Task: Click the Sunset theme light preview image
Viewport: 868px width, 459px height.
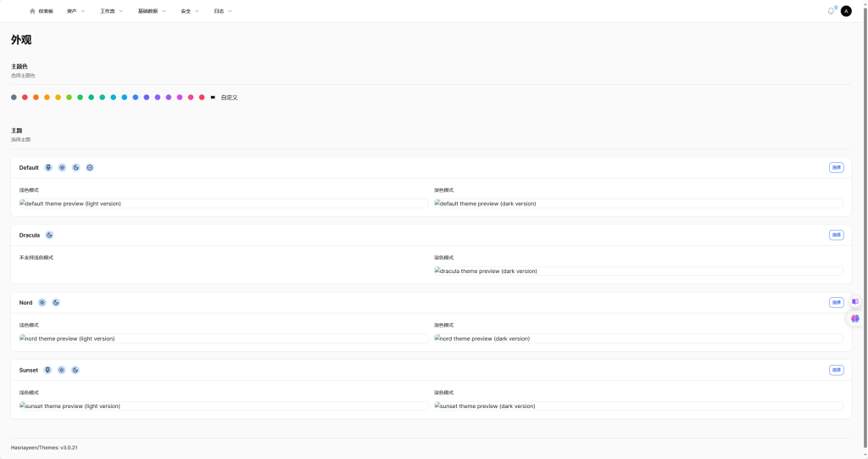Action: (x=224, y=406)
